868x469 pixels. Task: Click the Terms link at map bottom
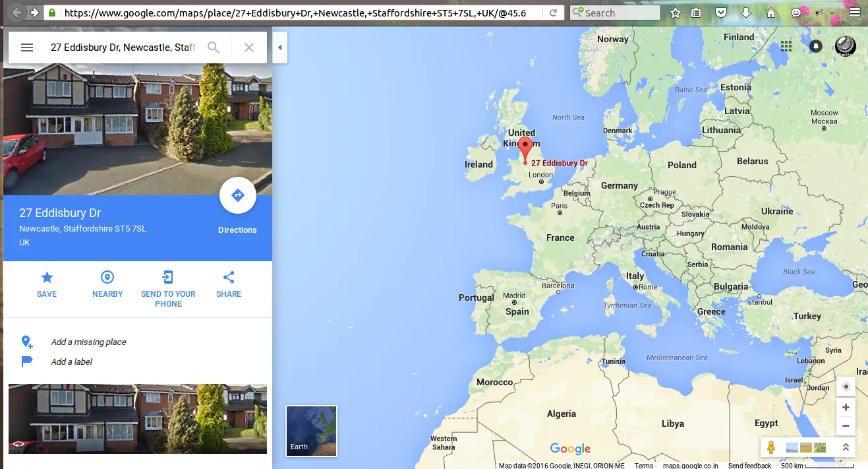pos(644,465)
